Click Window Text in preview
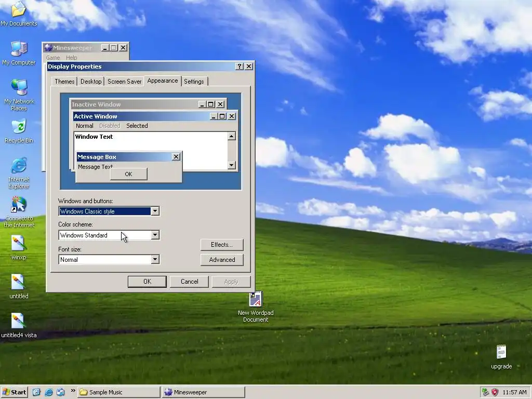Screen dimensions: 532x399 [x=94, y=137]
